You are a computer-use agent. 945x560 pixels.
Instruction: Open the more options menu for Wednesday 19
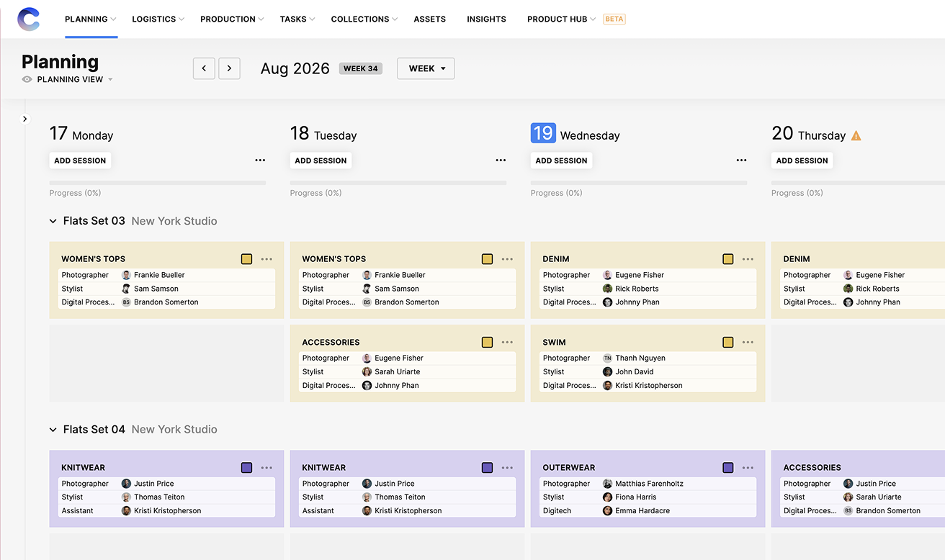[741, 161]
